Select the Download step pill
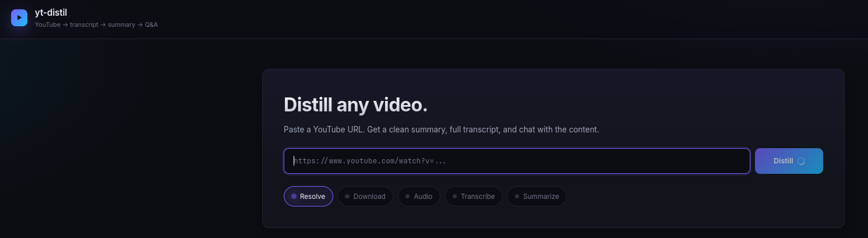The image size is (868, 238). pyautogui.click(x=365, y=197)
